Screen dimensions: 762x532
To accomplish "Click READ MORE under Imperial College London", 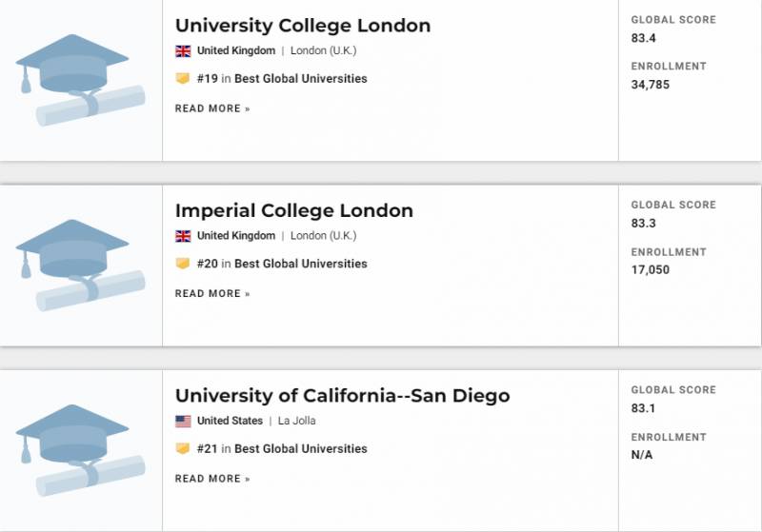I will (212, 293).
